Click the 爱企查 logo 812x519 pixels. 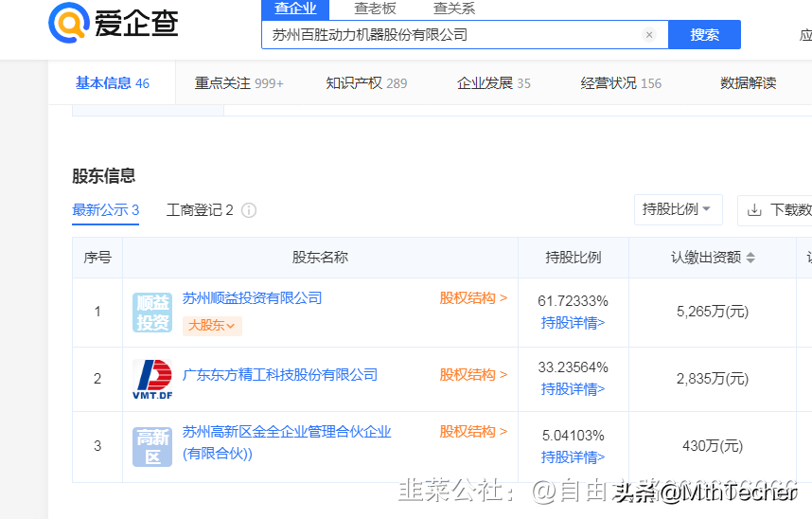pyautogui.click(x=114, y=23)
